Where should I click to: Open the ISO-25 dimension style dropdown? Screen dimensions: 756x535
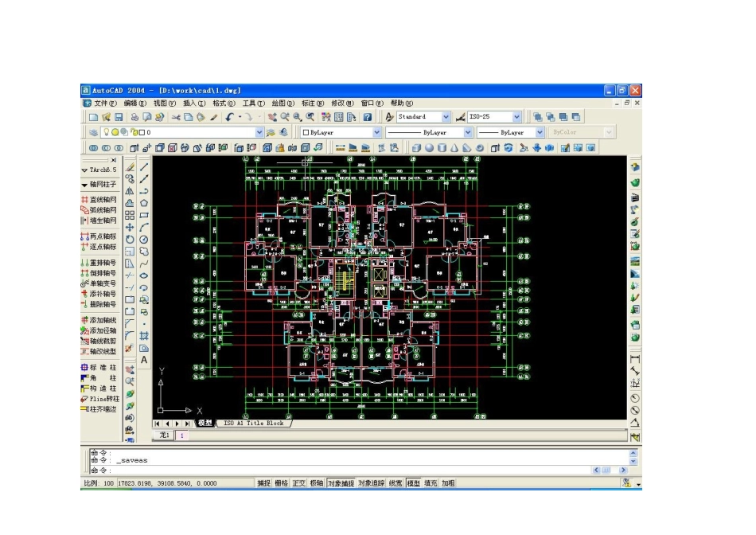(x=516, y=117)
